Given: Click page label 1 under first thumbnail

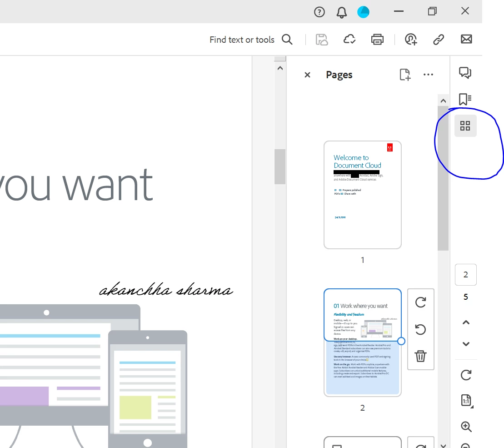Looking at the screenshot, I should pyautogui.click(x=363, y=260).
